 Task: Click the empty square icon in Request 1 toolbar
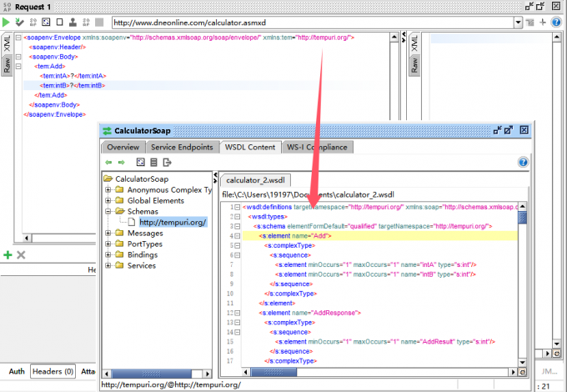[60, 23]
